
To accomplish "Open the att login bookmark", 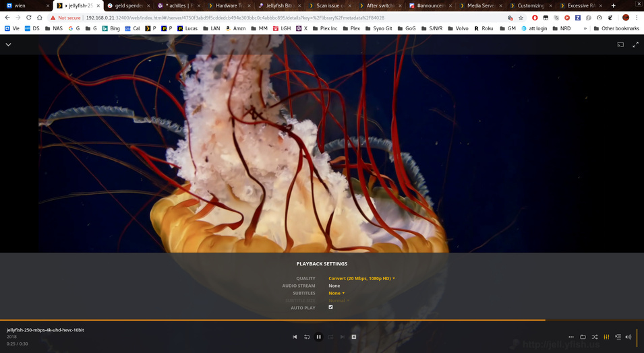I will click(x=534, y=28).
